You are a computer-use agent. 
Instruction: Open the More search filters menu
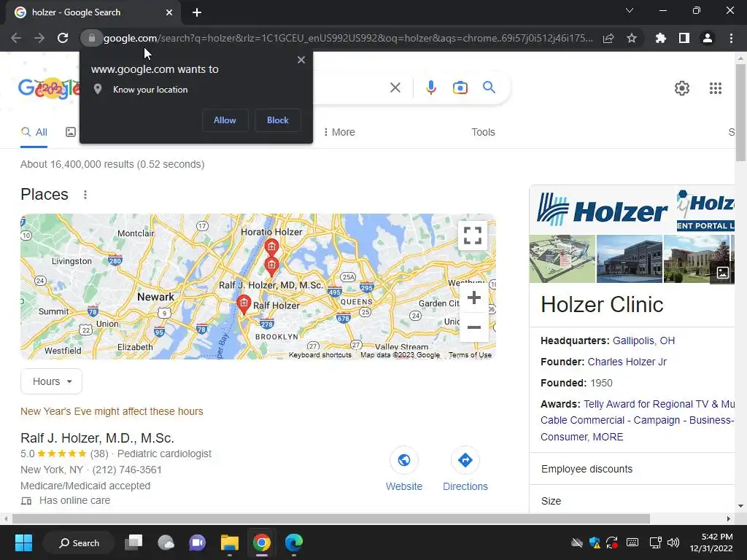pyautogui.click(x=340, y=133)
